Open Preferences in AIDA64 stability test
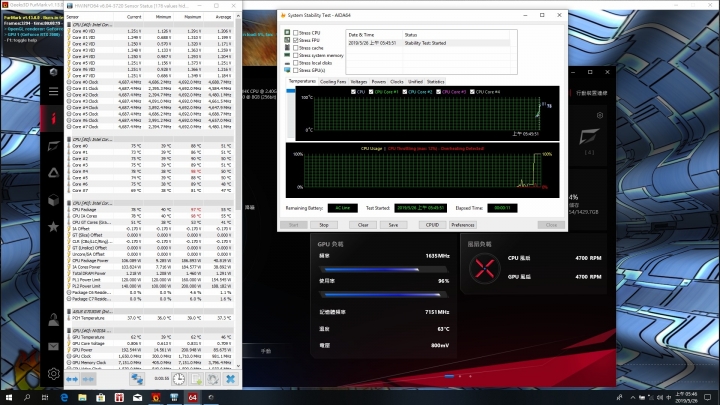The height and width of the screenshot is (405, 720). pyautogui.click(x=462, y=225)
